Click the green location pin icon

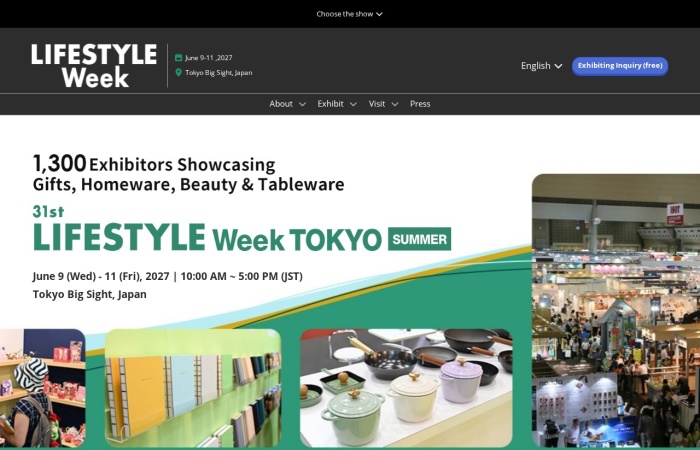coord(179,72)
